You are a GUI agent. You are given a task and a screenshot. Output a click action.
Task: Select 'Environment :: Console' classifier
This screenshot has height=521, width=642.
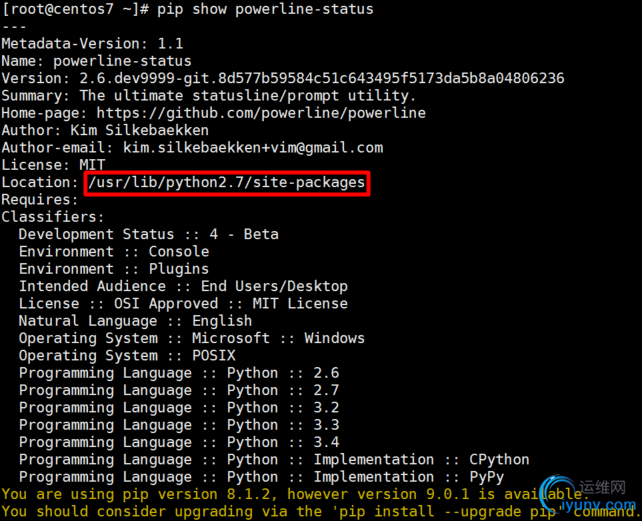click(x=114, y=251)
